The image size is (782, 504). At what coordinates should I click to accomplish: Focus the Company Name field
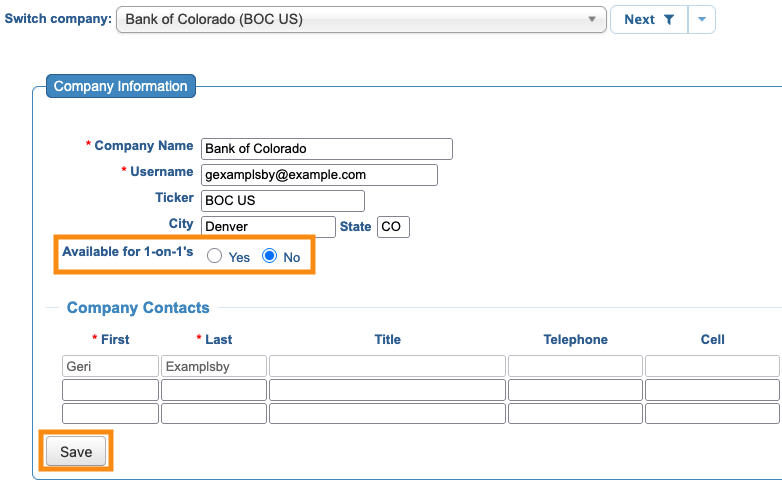pyautogui.click(x=326, y=149)
